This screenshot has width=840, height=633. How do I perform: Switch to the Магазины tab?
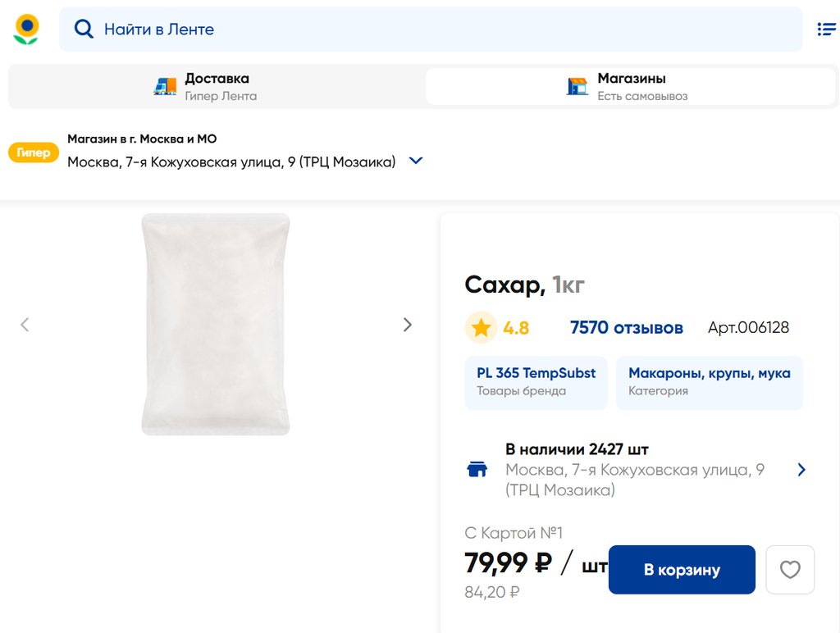pos(632,86)
